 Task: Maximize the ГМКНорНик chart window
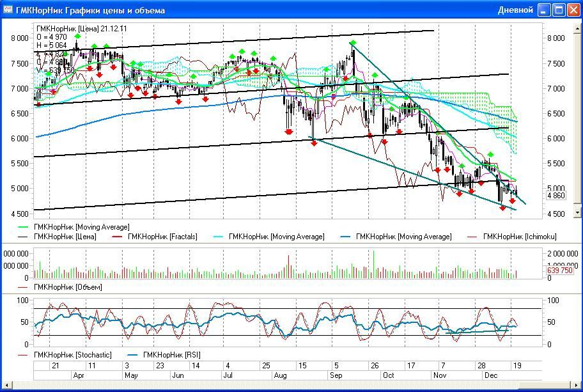click(559, 10)
